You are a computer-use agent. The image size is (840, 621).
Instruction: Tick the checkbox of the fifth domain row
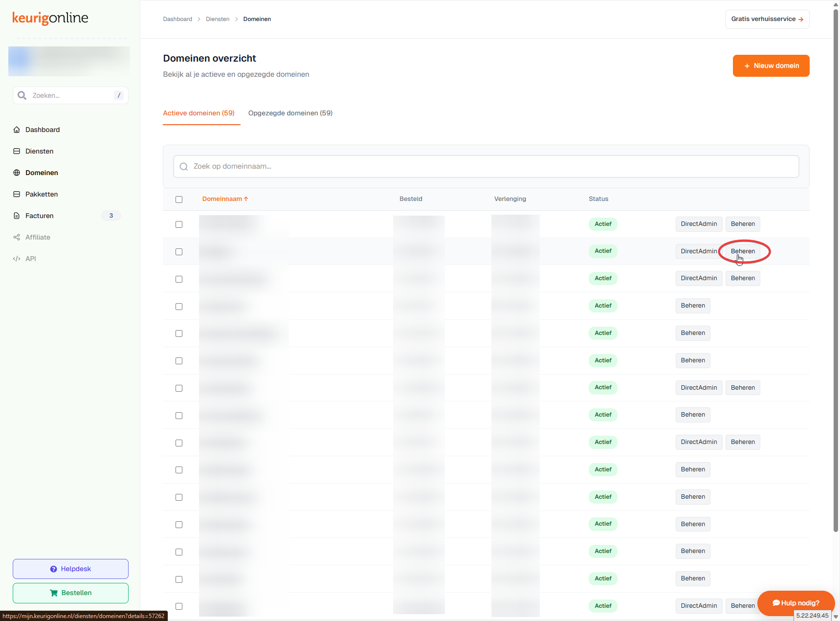pos(179,333)
